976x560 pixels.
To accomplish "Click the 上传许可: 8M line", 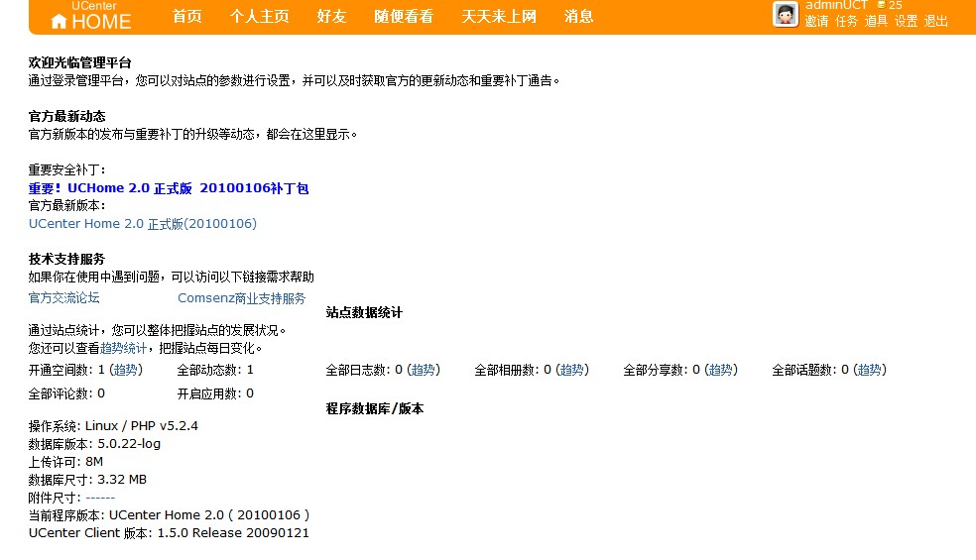I will 66,462.
